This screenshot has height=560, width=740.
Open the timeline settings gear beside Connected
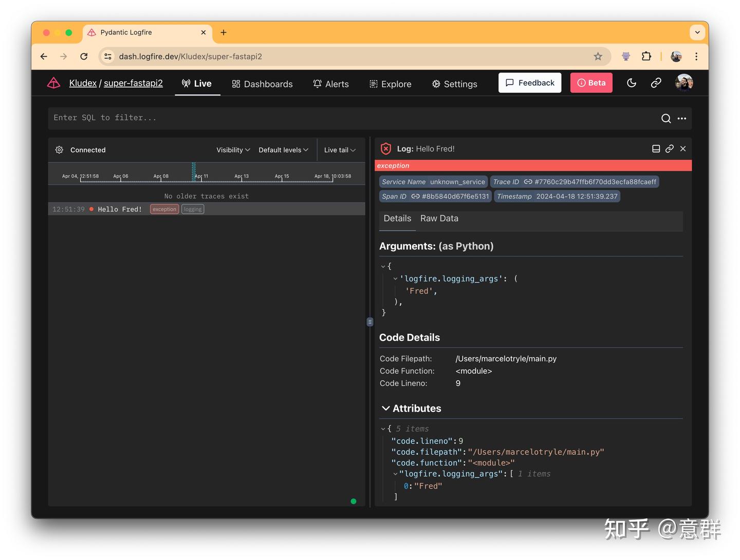click(x=59, y=150)
